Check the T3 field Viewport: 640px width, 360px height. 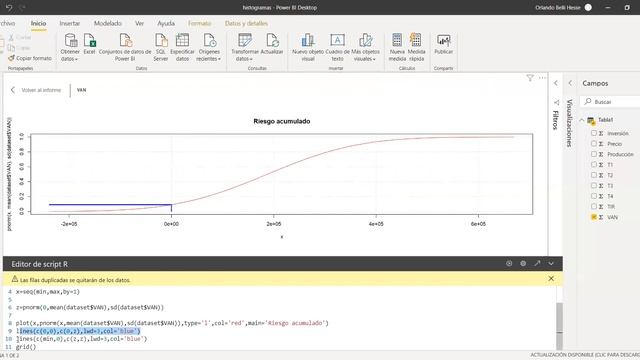[x=594, y=186]
